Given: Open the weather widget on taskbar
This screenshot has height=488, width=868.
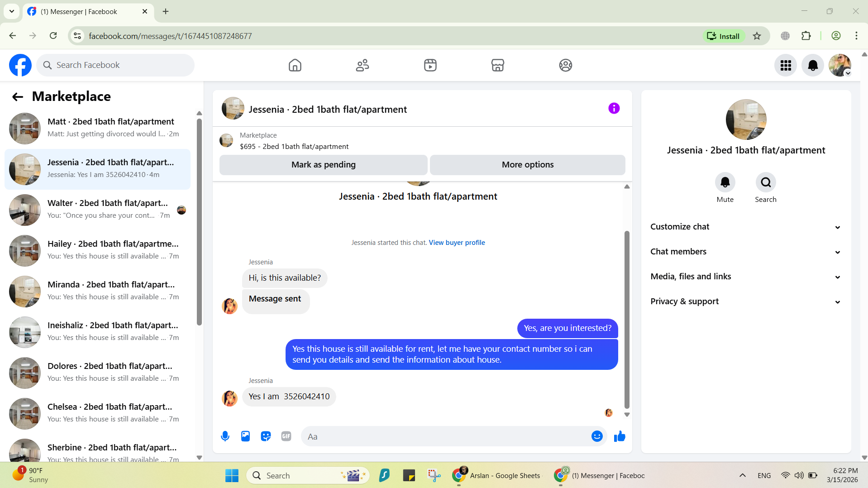Looking at the screenshot, I should (31, 475).
